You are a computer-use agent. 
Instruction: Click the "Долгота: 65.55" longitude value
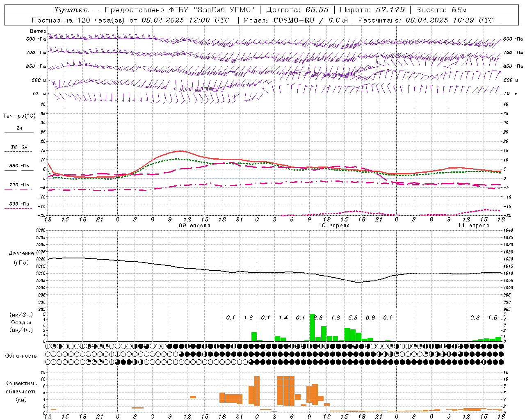point(298,10)
